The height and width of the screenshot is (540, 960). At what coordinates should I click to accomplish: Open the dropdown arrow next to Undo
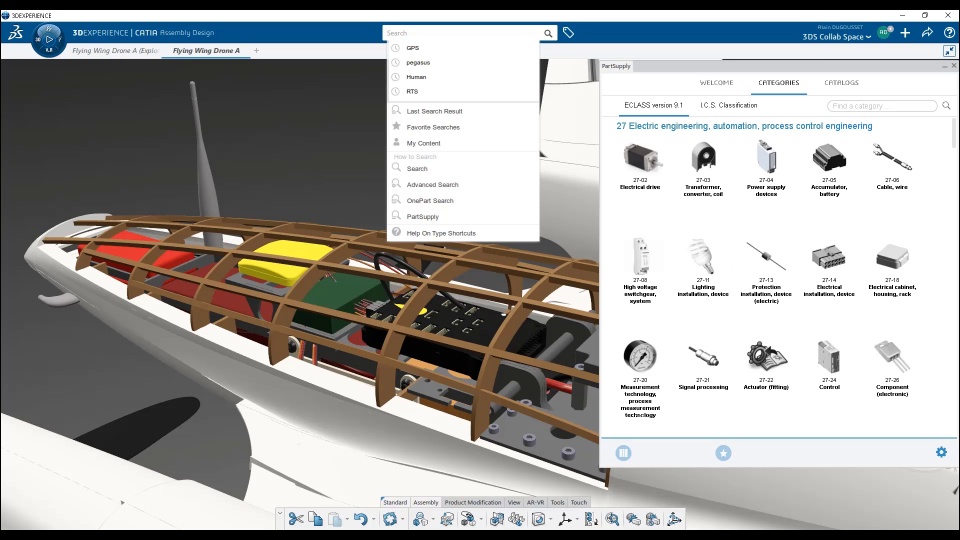coord(373,520)
